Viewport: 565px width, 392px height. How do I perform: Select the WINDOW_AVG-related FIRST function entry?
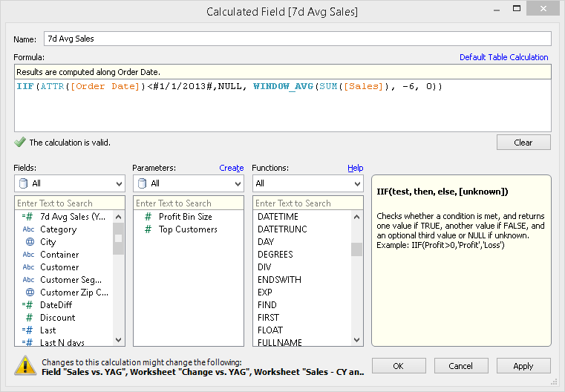pos(267,318)
